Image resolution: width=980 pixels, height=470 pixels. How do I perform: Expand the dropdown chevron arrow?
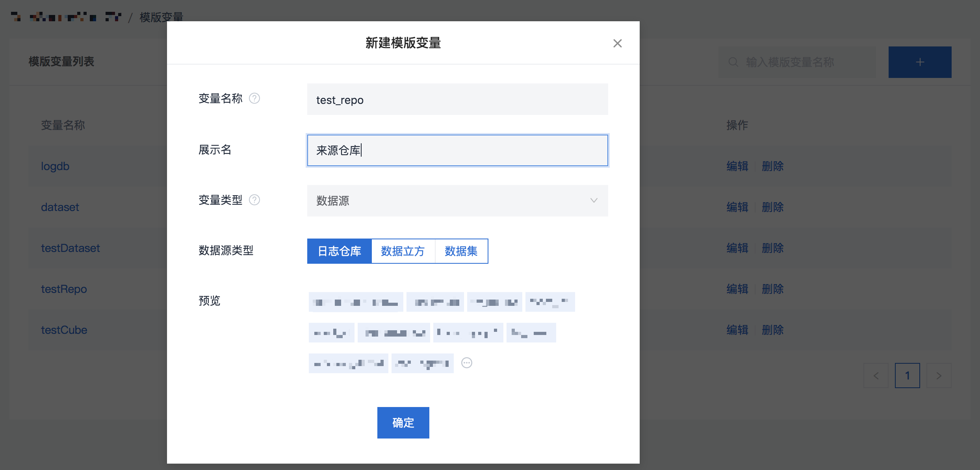click(594, 200)
